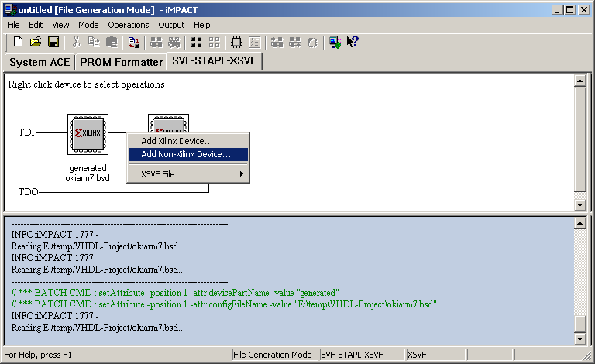Open the Edit menu
The height and width of the screenshot is (364, 595).
click(x=36, y=25)
